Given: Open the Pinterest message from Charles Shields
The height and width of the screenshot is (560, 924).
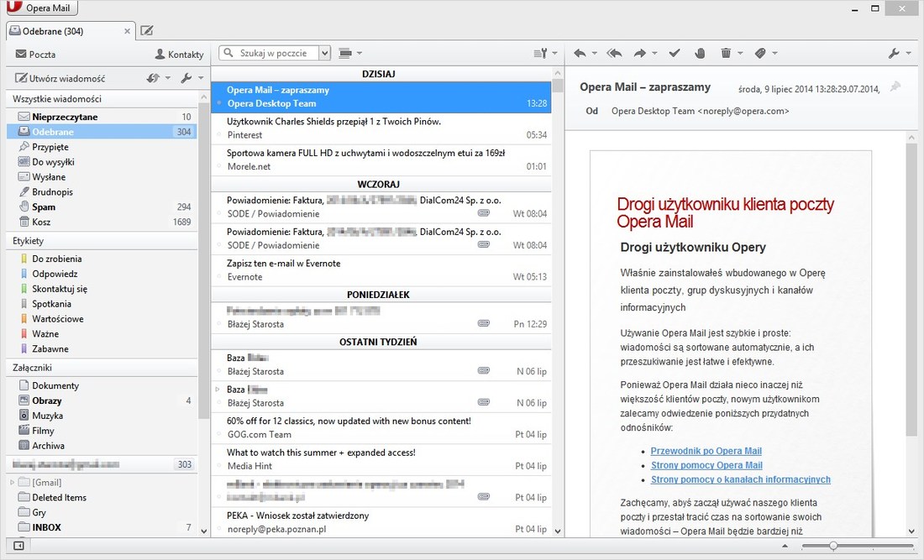Looking at the screenshot, I should 381,128.
